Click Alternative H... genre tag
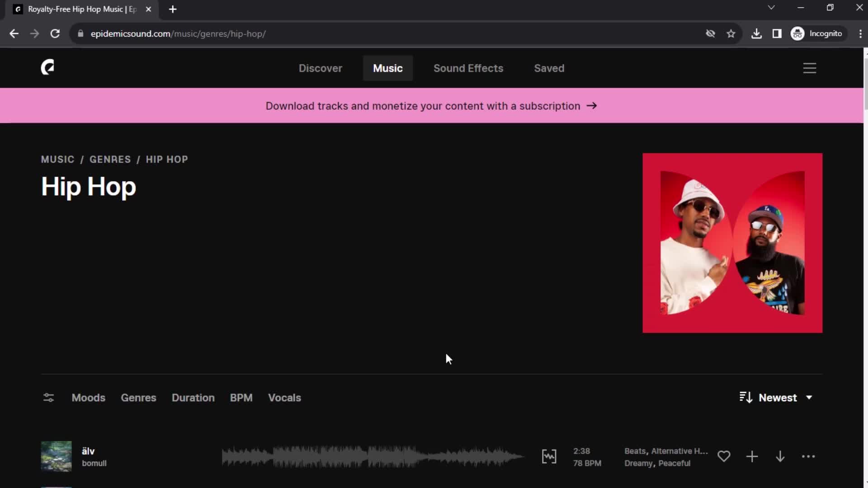 (x=679, y=451)
